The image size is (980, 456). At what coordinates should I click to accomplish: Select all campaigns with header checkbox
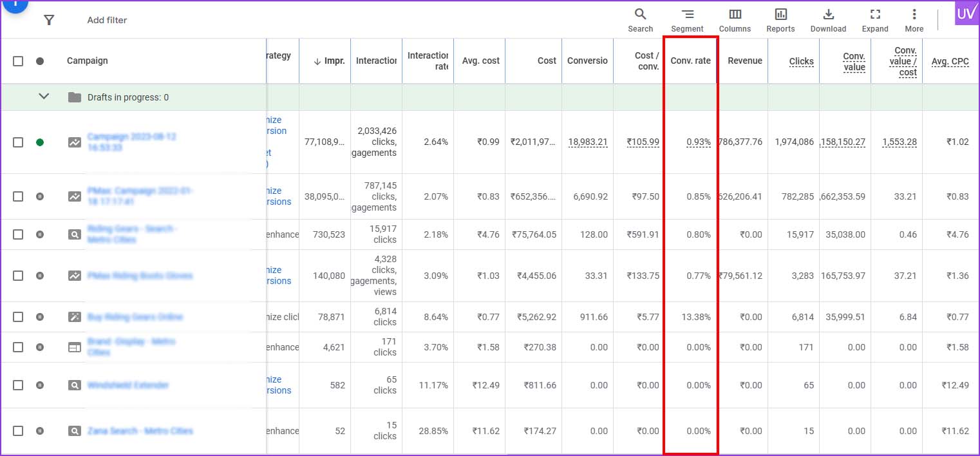[18, 61]
